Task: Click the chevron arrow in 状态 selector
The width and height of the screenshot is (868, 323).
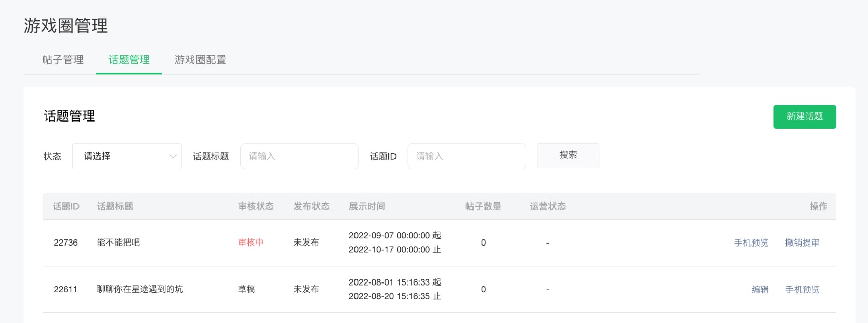Action: click(173, 156)
